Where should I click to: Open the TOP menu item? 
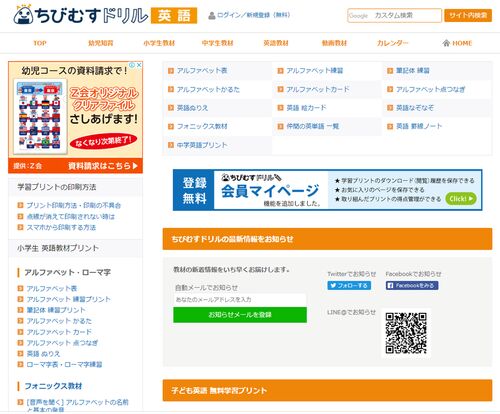click(x=40, y=43)
